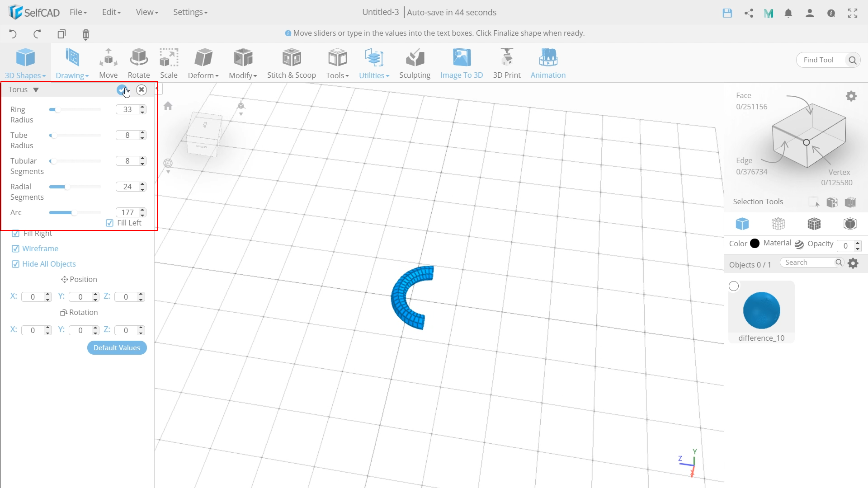Open the File menu

point(78,12)
